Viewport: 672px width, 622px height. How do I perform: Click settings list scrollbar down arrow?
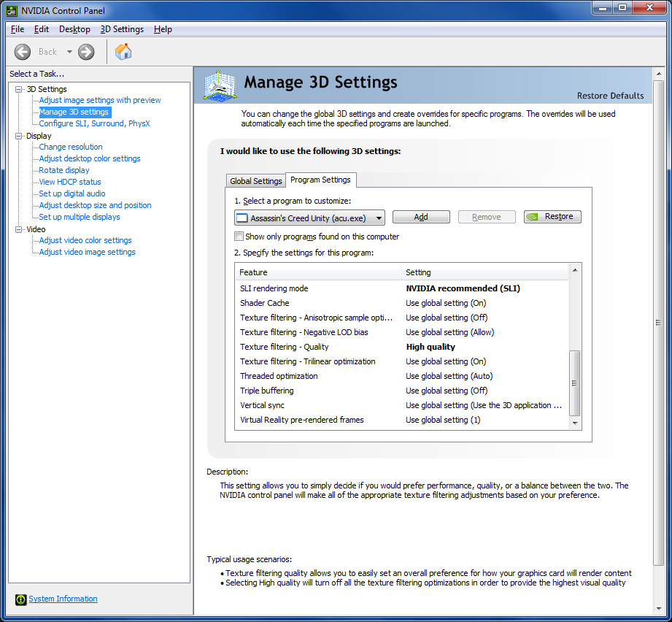click(575, 423)
